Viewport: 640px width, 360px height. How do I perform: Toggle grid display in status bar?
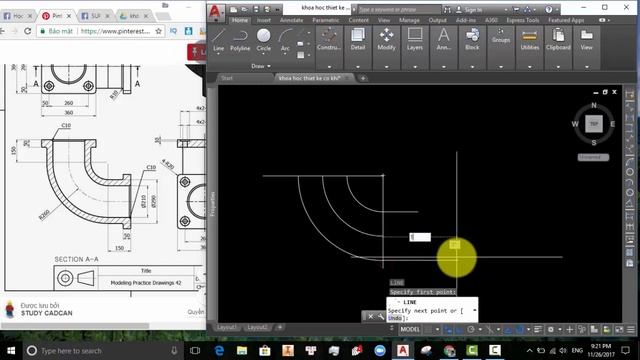pyautogui.click(x=427, y=329)
